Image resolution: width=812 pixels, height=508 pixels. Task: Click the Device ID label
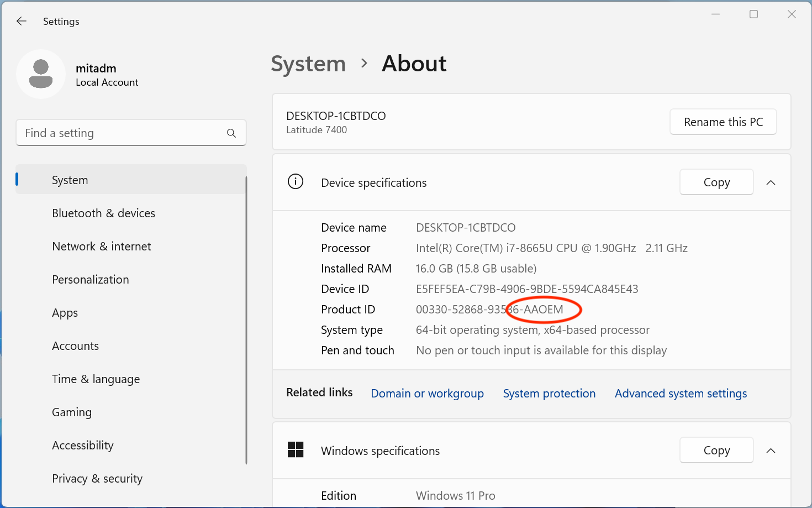coord(345,289)
